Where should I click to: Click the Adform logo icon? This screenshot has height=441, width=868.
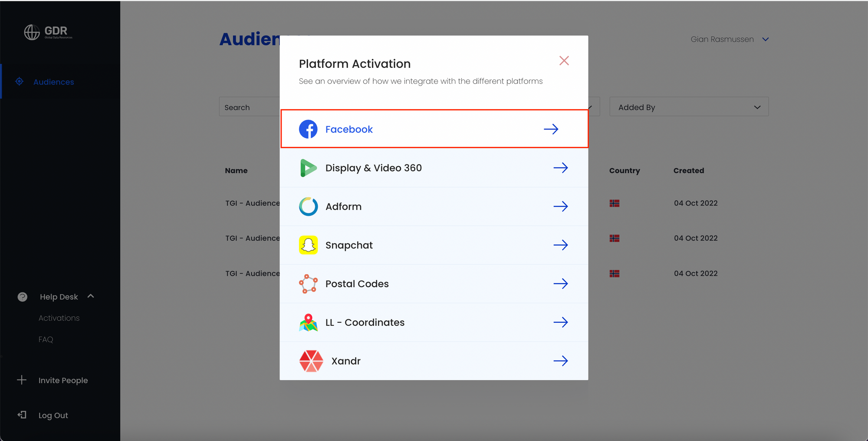click(308, 206)
